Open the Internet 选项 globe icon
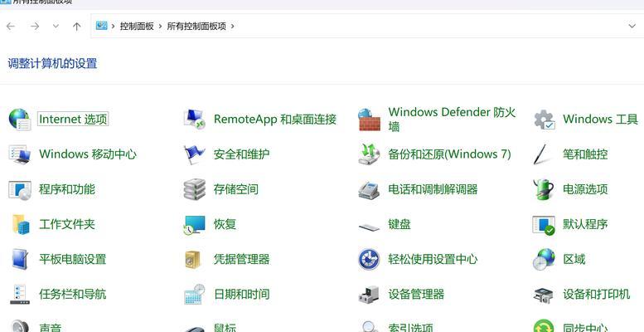The image size is (644, 332). tap(19, 120)
